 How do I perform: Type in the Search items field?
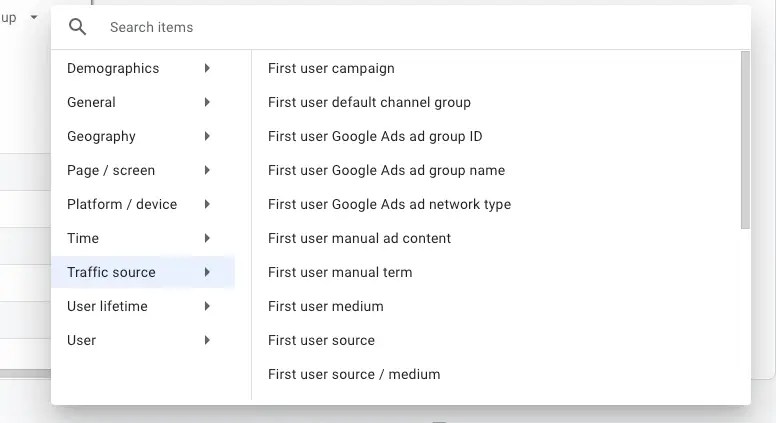[400, 27]
